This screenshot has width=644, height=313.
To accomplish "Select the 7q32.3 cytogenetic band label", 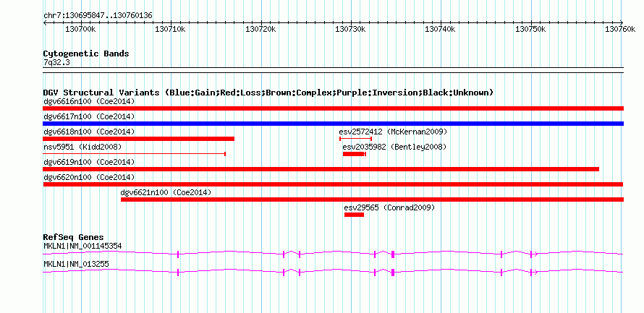I will pos(56,63).
